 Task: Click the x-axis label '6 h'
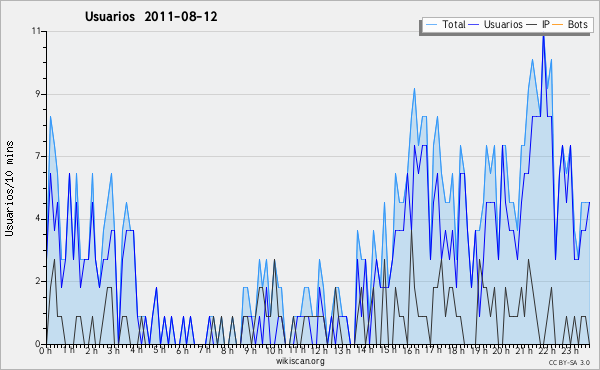[182, 350]
